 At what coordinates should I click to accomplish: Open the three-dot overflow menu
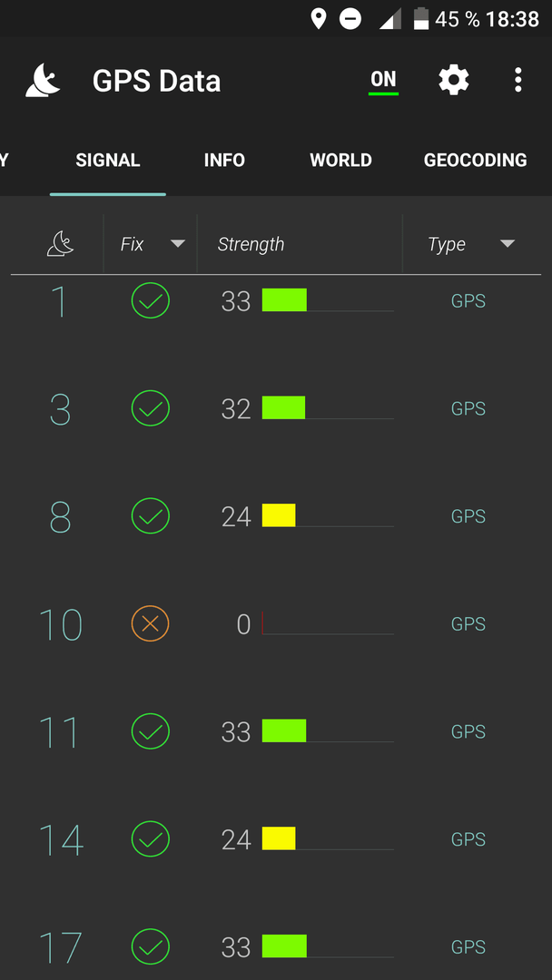point(517,80)
